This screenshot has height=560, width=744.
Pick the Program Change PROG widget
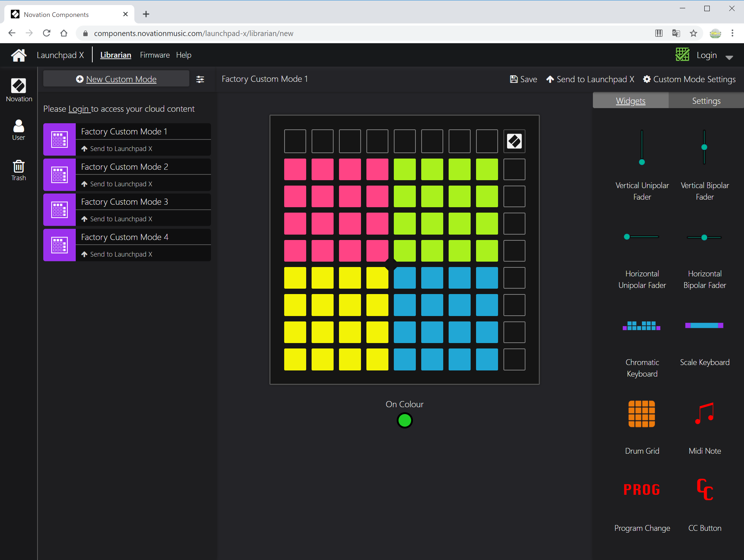642,490
